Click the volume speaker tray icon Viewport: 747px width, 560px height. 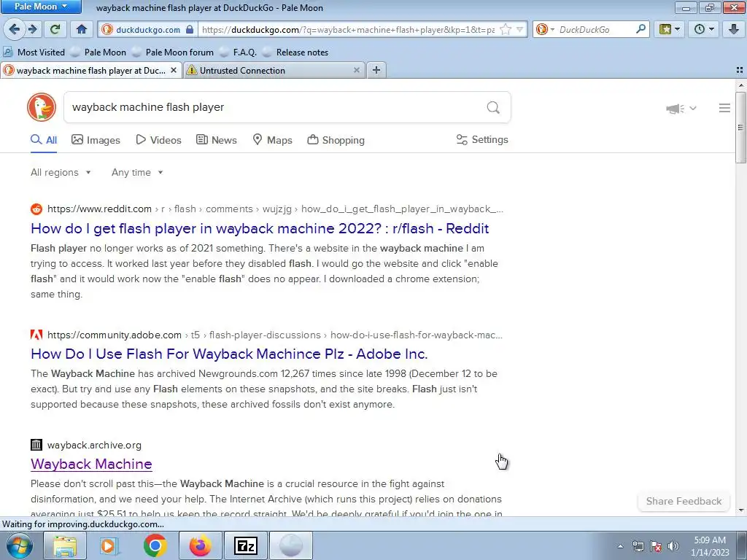pyautogui.click(x=673, y=546)
